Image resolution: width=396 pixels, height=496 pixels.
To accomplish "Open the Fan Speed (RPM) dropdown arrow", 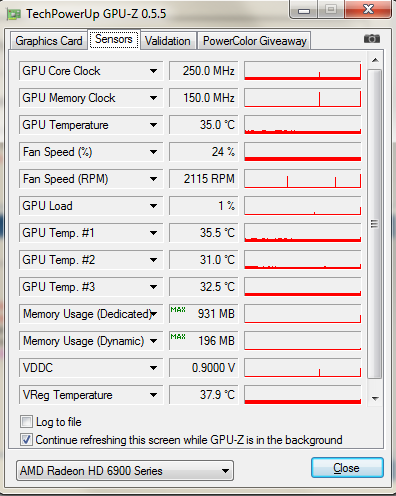I will (153, 179).
